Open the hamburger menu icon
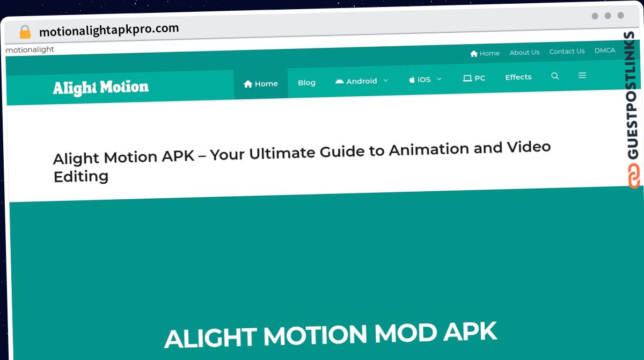 [582, 75]
